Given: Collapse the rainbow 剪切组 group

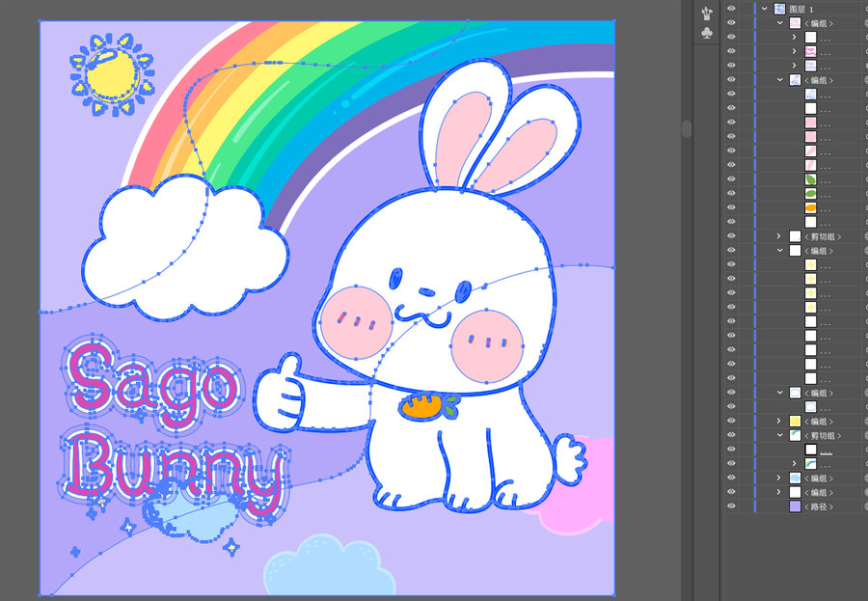Looking at the screenshot, I should pos(780,435).
